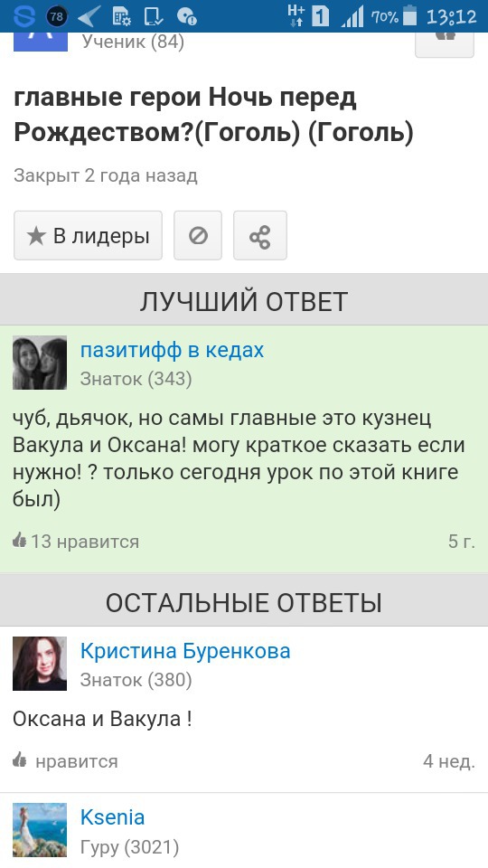Tap Кристина Буренкова's avatar photo
The width and height of the screenshot is (488, 868).
click(x=40, y=663)
